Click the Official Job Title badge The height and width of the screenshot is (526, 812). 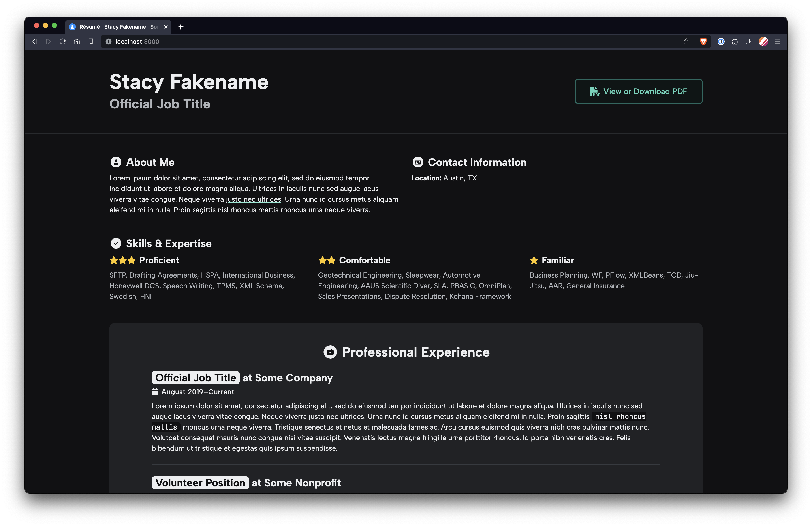[195, 378]
